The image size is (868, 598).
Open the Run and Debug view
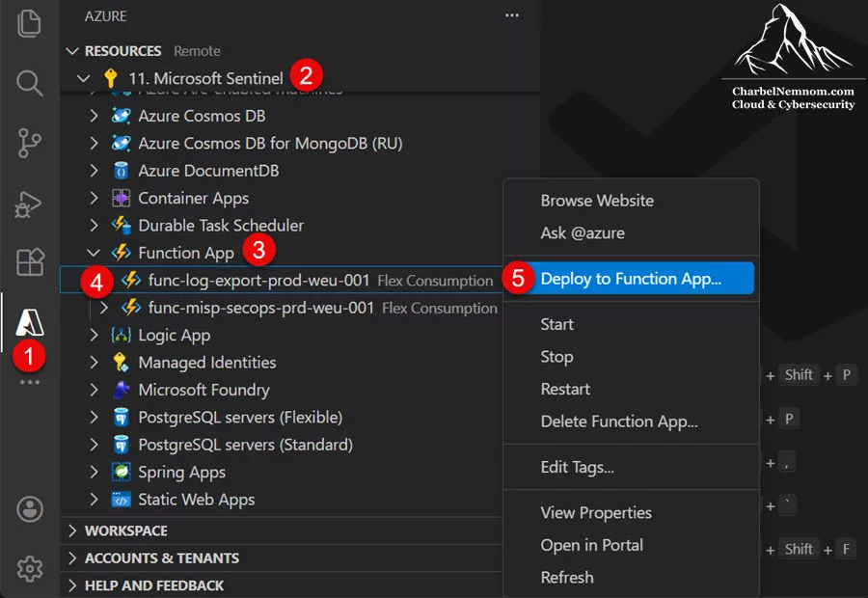click(x=28, y=204)
